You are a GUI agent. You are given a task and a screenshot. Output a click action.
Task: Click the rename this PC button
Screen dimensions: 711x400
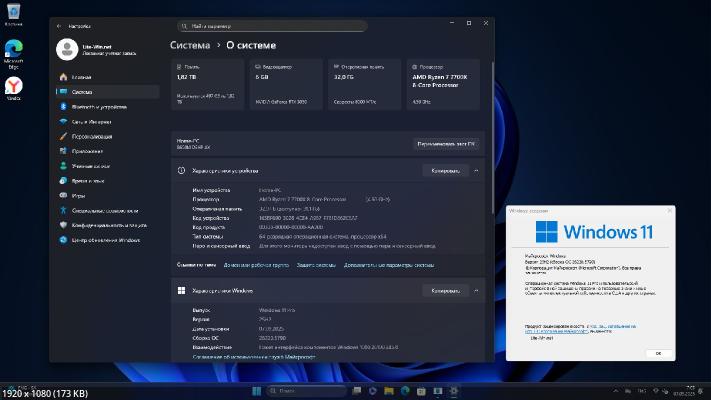pos(445,144)
